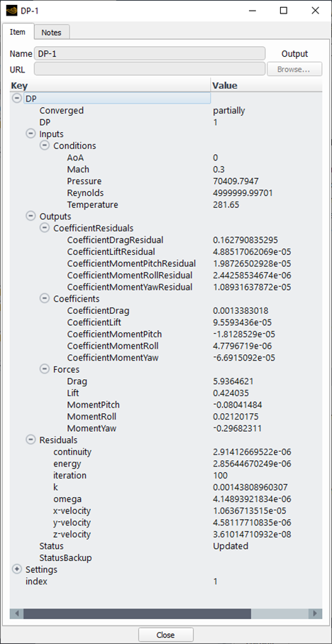The height and width of the screenshot is (644, 332).
Task: Select the StatusBackup row
Action: point(166,558)
